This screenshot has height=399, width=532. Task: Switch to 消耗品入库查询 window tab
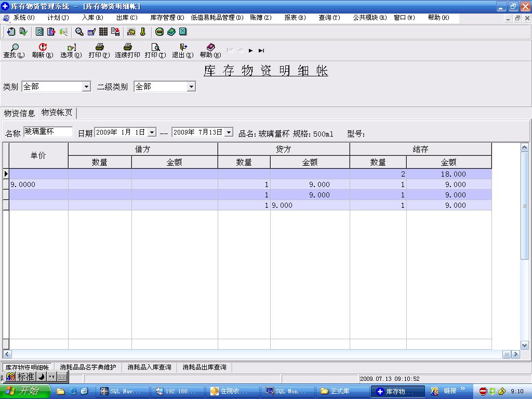[x=149, y=367]
